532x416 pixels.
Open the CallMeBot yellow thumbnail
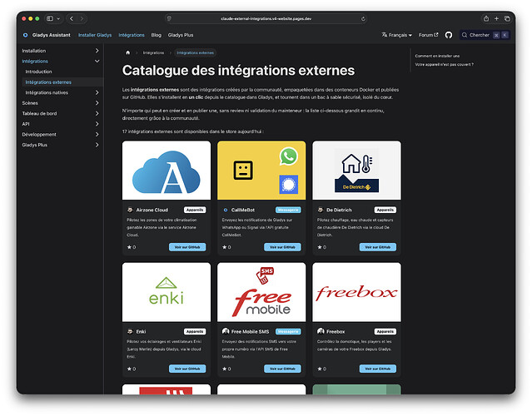[261, 171]
